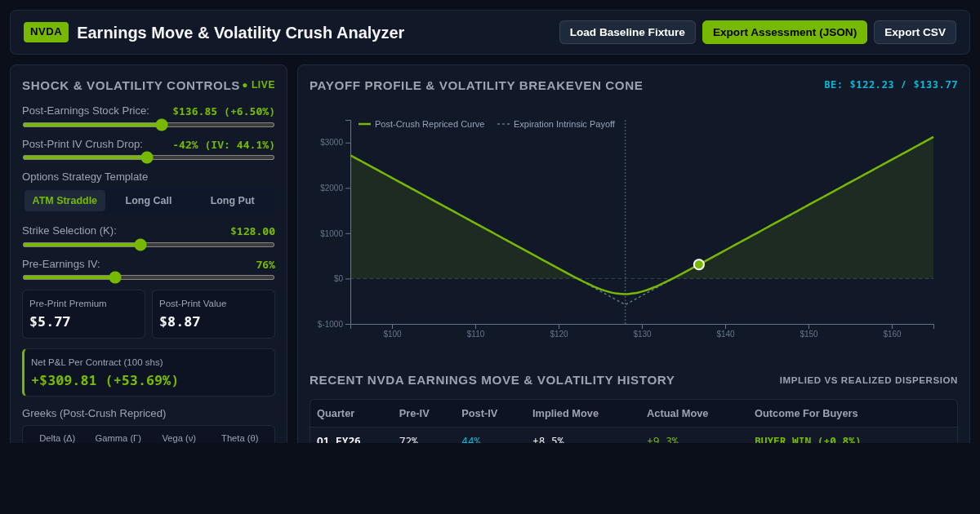This screenshot has height=514, width=980.
Task: Click the Pre-Earnings IV value 76%
Action: (265, 264)
